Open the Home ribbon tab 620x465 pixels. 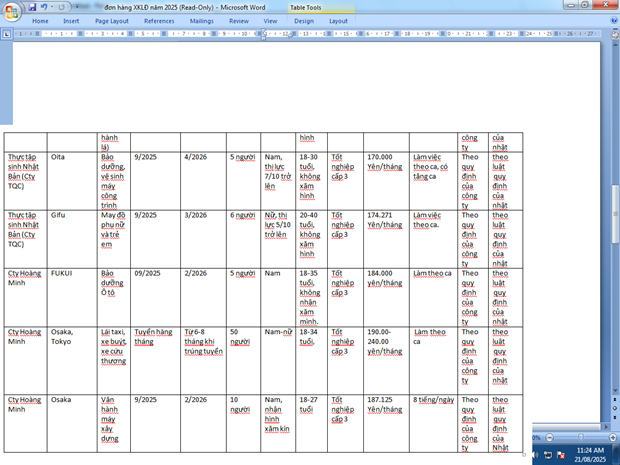pyautogui.click(x=40, y=21)
